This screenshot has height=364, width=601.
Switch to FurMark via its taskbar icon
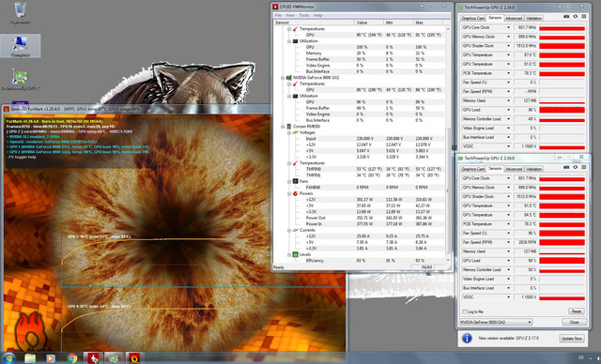tap(134, 358)
